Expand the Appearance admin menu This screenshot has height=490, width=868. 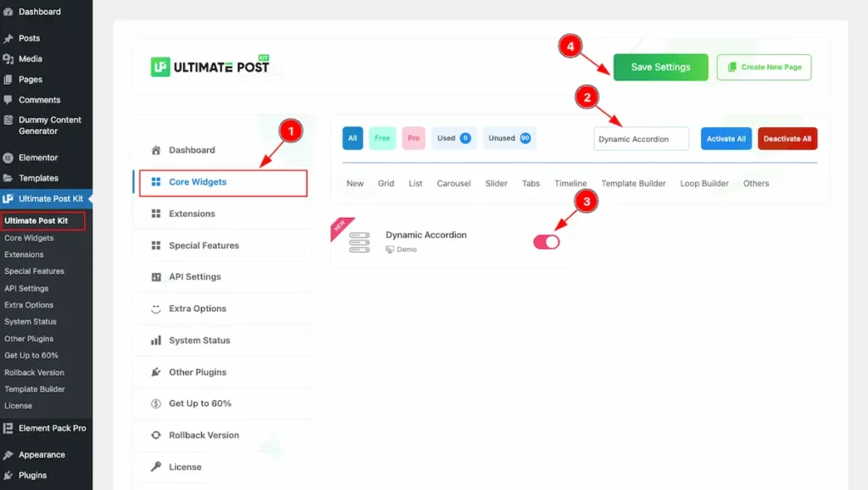[x=42, y=454]
